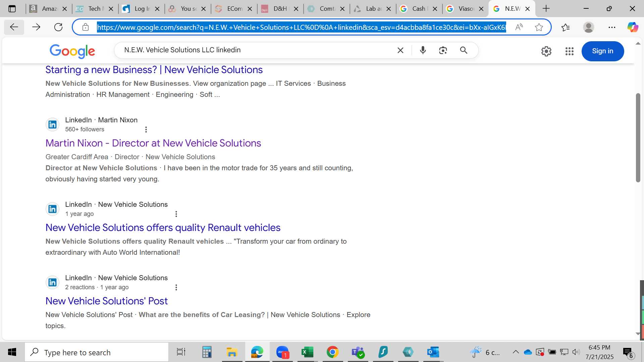Start Google voice search microphone
This screenshot has height=362, width=644.
click(x=423, y=50)
